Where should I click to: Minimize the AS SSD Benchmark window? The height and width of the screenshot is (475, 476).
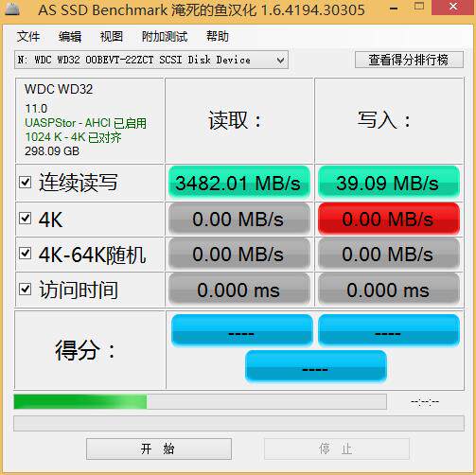click(394, 9)
